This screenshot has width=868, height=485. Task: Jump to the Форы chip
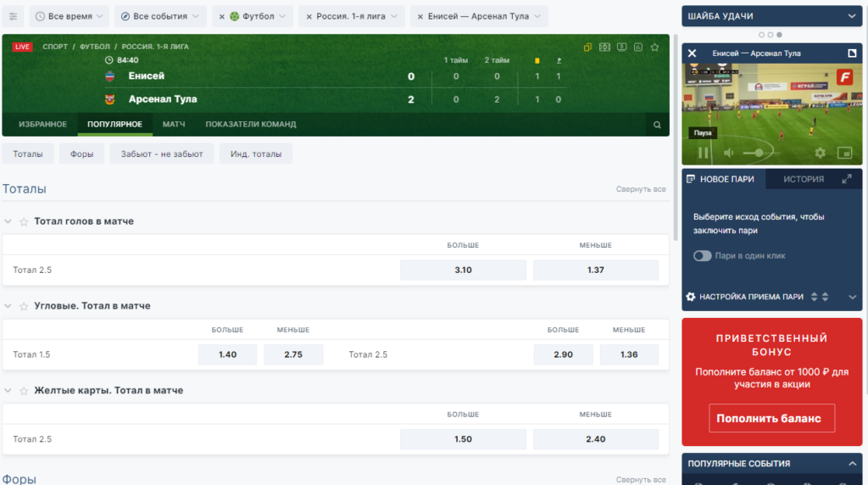click(x=81, y=154)
